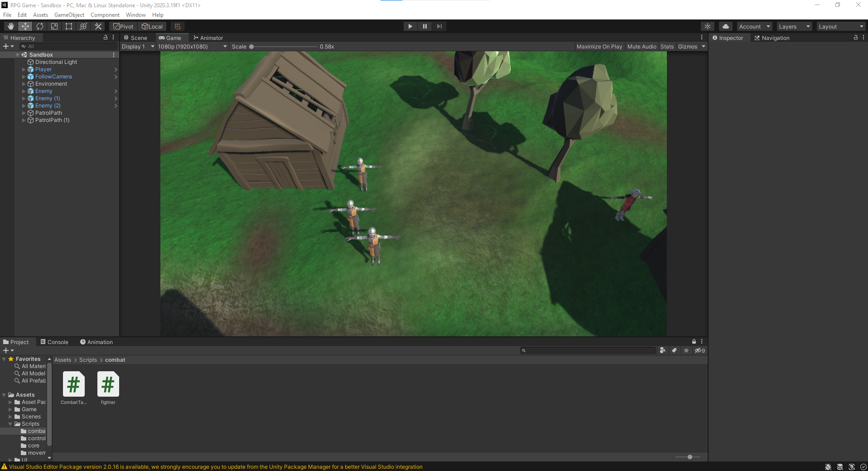Toggle Pivot handle position button
The width and height of the screenshot is (868, 471).
coord(123,26)
